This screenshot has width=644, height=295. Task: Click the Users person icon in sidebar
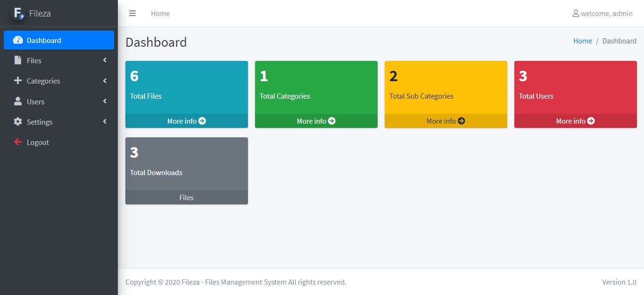click(x=18, y=101)
